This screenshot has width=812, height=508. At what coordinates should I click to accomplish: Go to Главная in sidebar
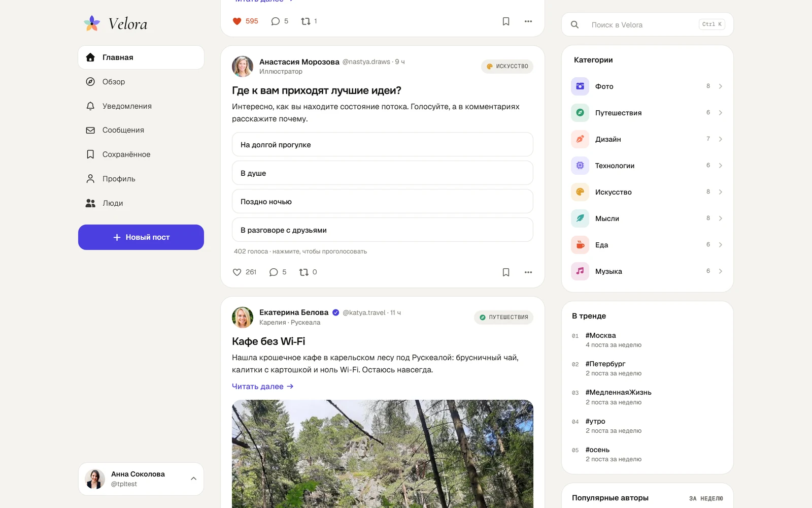tap(141, 57)
